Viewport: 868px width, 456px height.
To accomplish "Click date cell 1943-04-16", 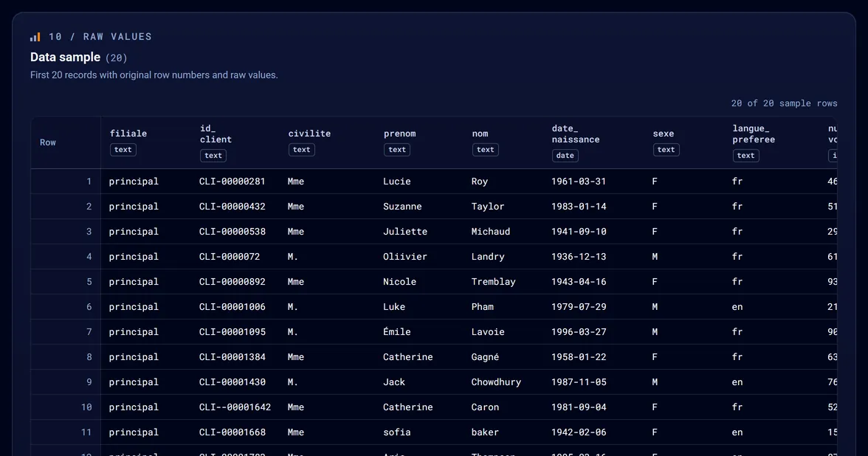I will tap(579, 281).
